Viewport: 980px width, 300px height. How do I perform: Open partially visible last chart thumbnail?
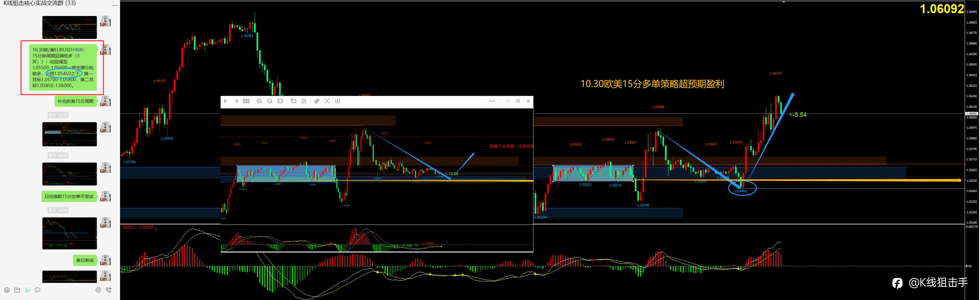click(70, 277)
